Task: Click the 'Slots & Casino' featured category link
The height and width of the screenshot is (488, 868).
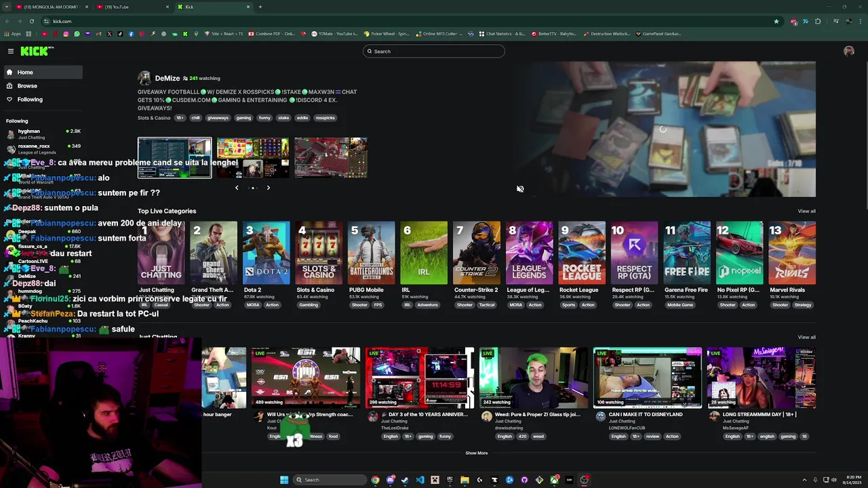Action: 154,118
